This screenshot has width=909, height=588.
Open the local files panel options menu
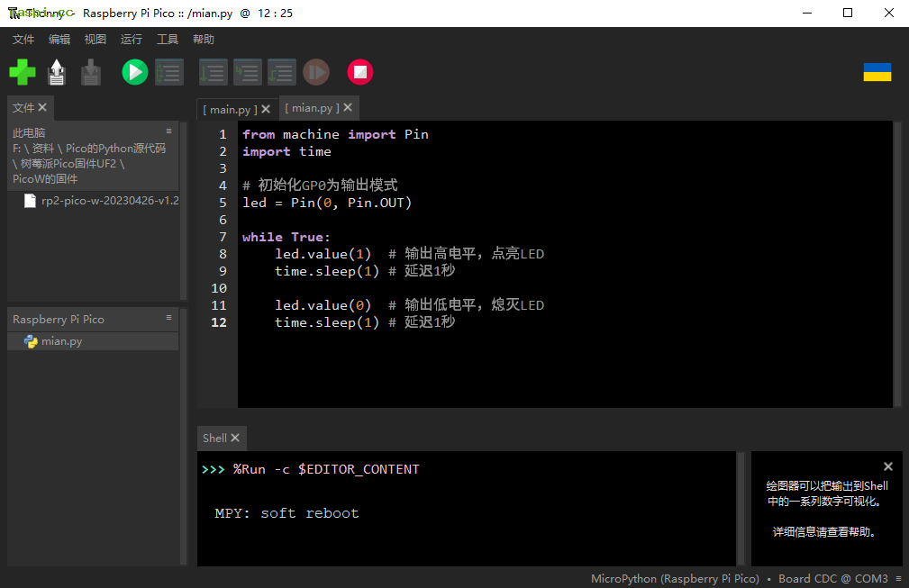click(168, 131)
